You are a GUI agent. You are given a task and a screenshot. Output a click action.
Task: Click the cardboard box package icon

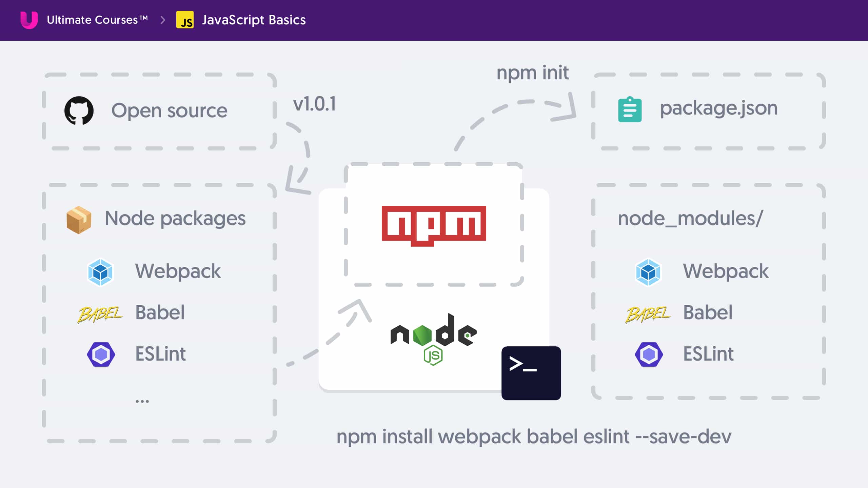pyautogui.click(x=79, y=220)
